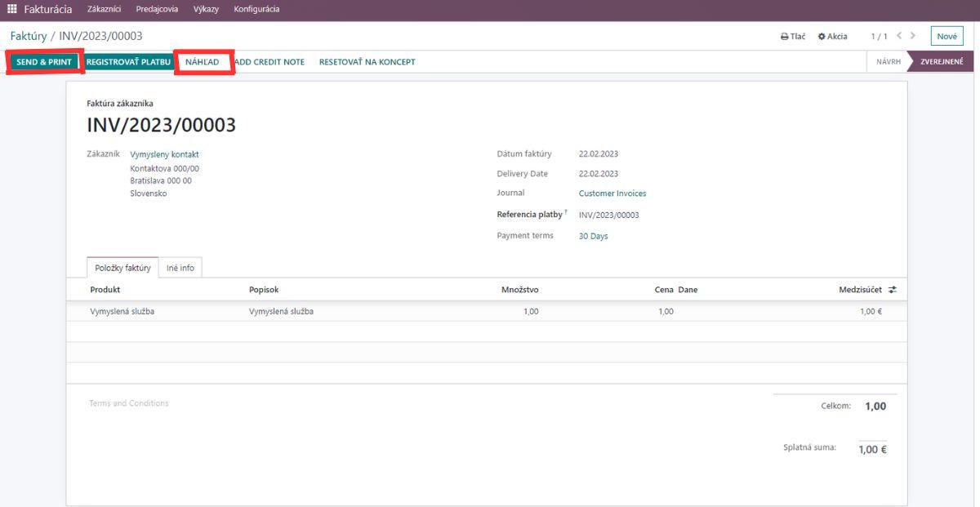Open the Vymysleny kontakt customer link

(164, 154)
